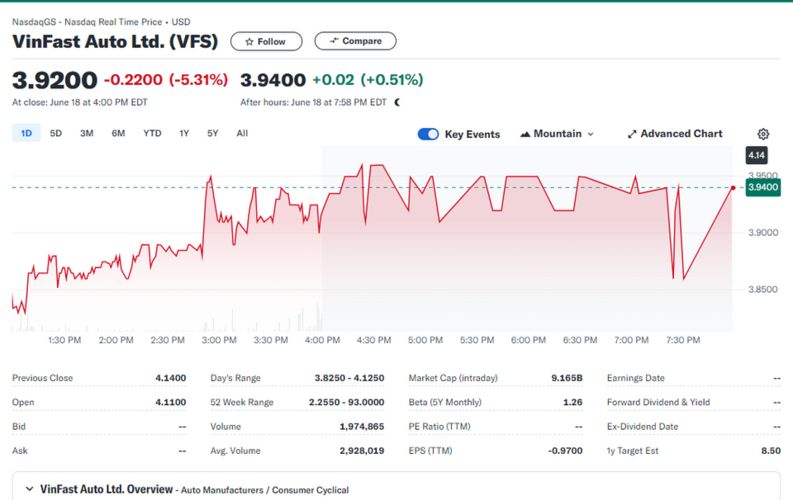Switch chart to 5Y range
793x500 pixels.
[212, 133]
